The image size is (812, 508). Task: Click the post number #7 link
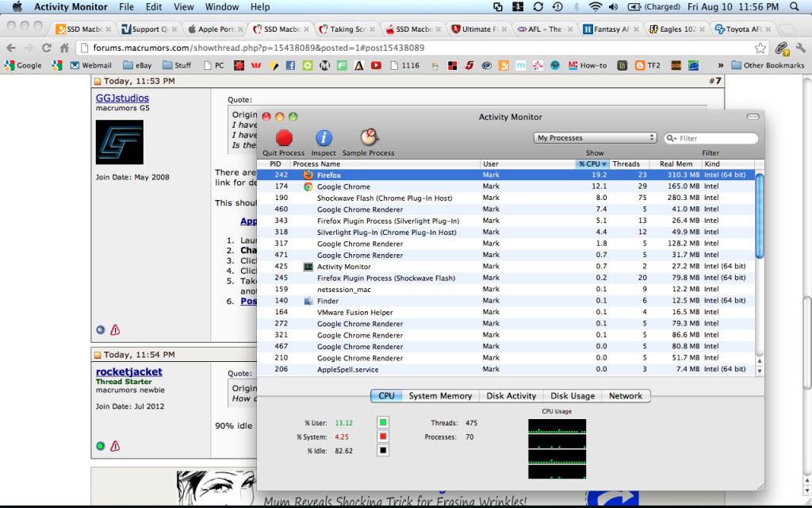pyautogui.click(x=714, y=81)
